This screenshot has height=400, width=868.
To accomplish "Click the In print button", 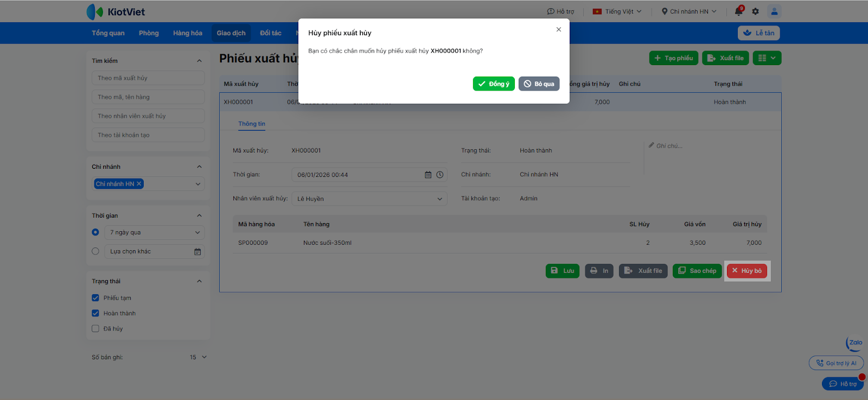I will point(599,271).
